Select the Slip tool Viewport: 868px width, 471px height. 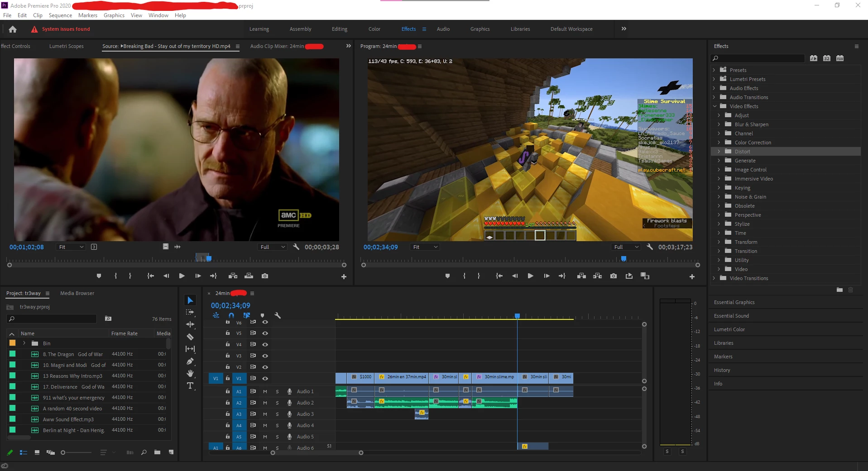point(190,349)
